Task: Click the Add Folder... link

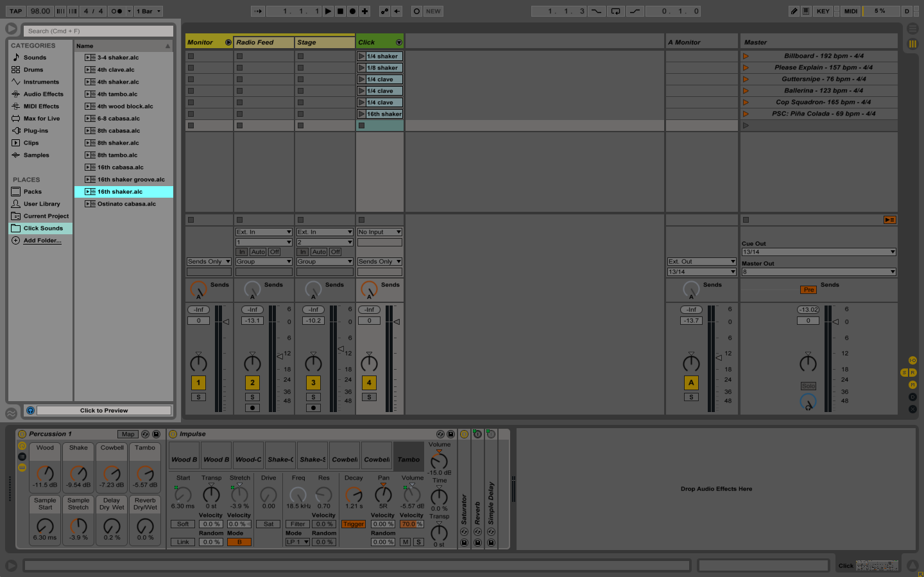Action: [x=42, y=241]
